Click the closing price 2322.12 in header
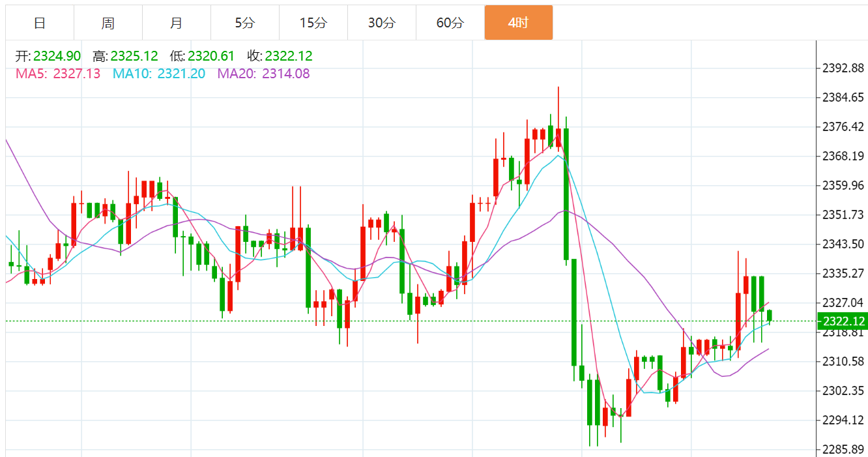868x457 pixels. 289,56
